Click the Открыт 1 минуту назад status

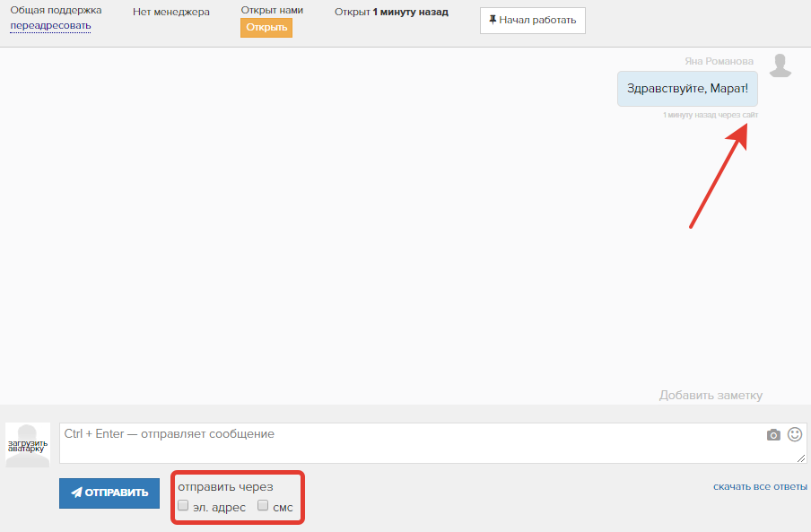tap(391, 13)
